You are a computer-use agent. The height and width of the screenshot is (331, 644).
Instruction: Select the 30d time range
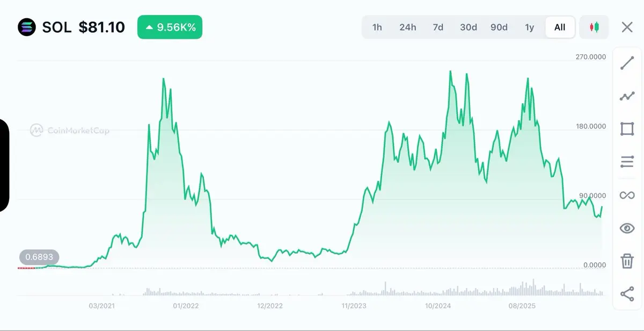(469, 27)
